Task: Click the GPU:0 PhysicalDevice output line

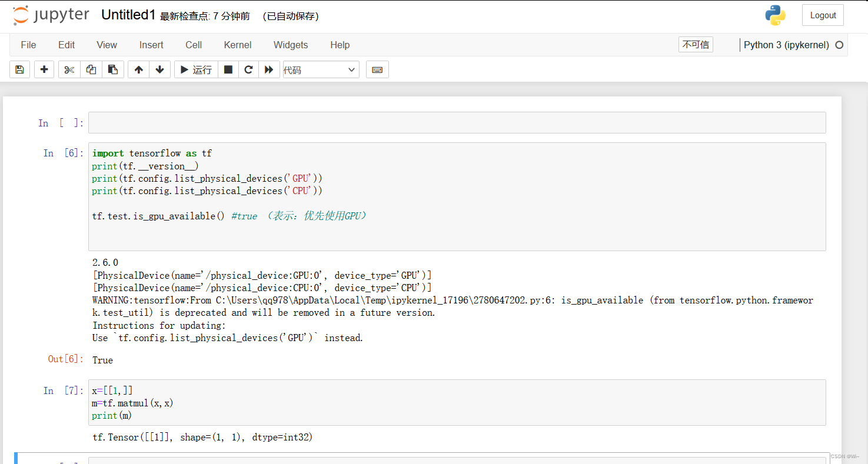Action: point(262,275)
